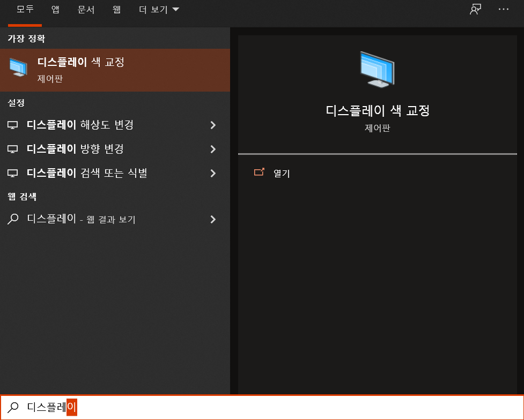Click the 웹 검색 section heading
Screen dimensions: 524x420
pos(22,196)
